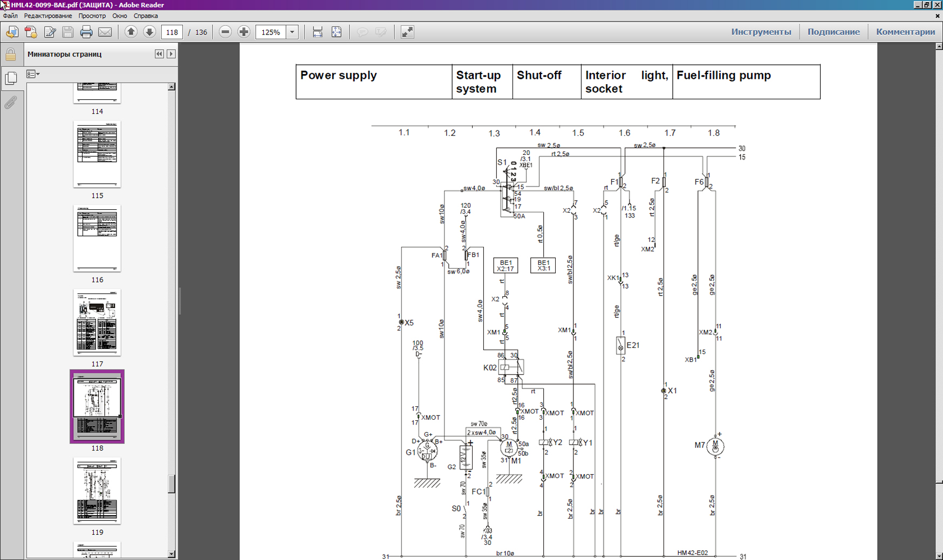Click the email envelope icon

click(x=105, y=32)
